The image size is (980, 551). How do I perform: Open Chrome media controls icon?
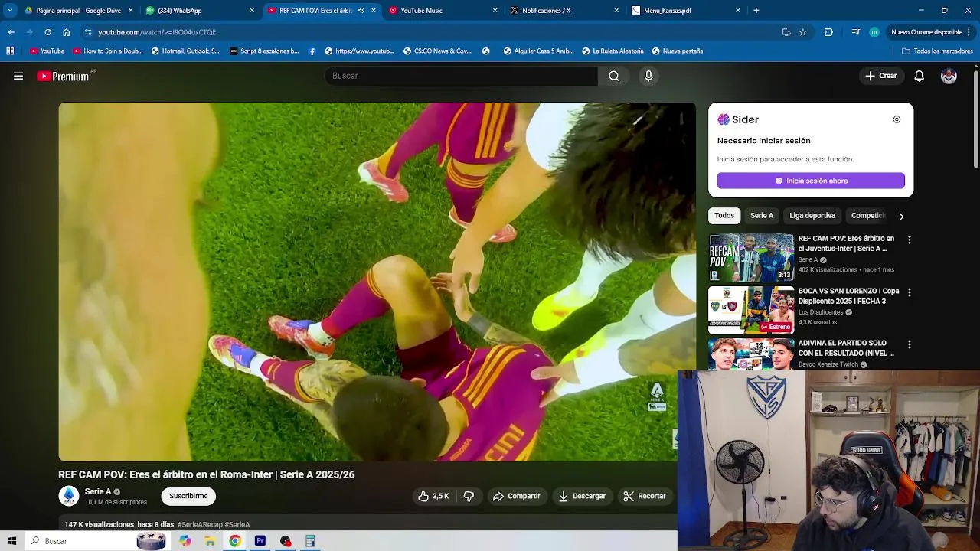[x=855, y=32]
